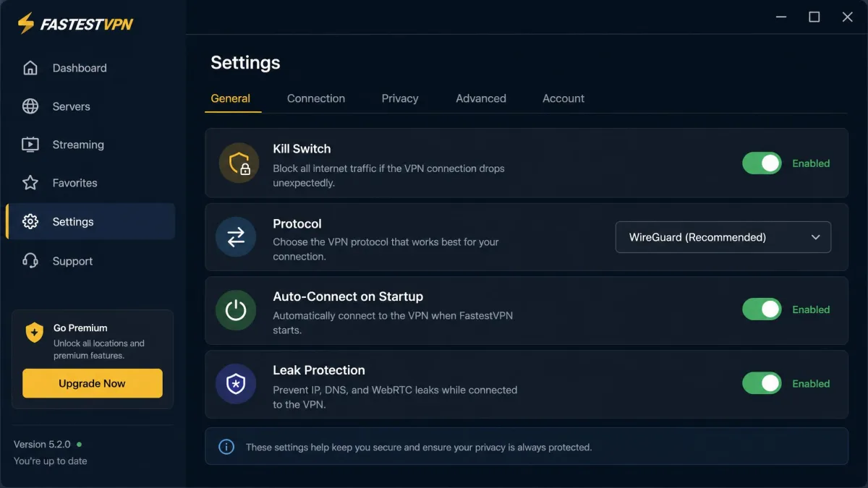Click the protocol dropdown chevron arrow
Viewport: 868px width, 488px height.
pos(815,237)
